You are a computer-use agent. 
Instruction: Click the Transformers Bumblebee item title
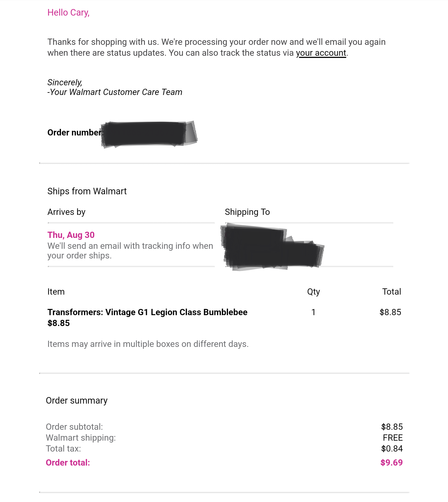[x=147, y=312]
